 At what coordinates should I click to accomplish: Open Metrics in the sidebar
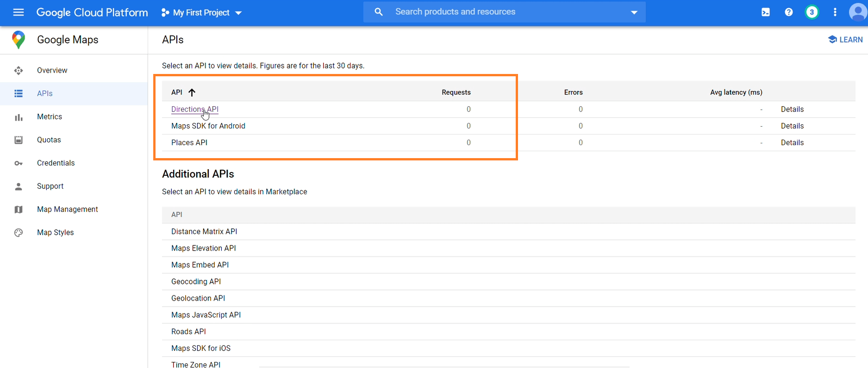pyautogui.click(x=50, y=117)
